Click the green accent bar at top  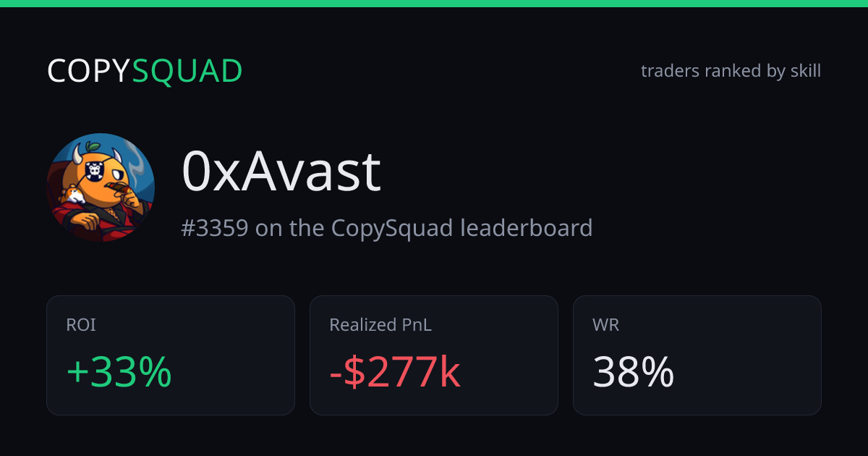point(434,4)
